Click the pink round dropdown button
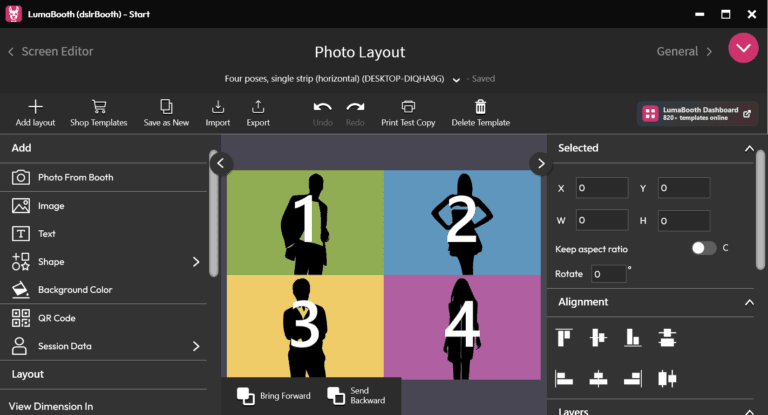The width and height of the screenshot is (768, 415). pos(743,48)
